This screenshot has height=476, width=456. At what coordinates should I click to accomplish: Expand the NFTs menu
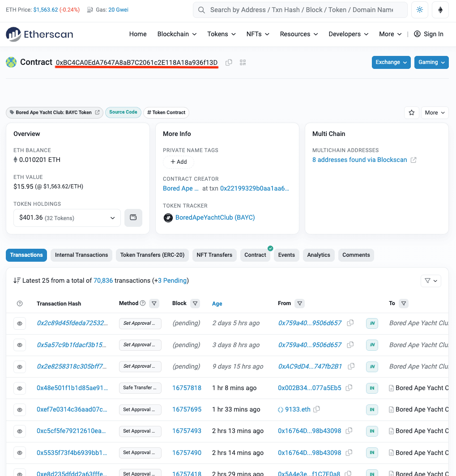(x=258, y=34)
